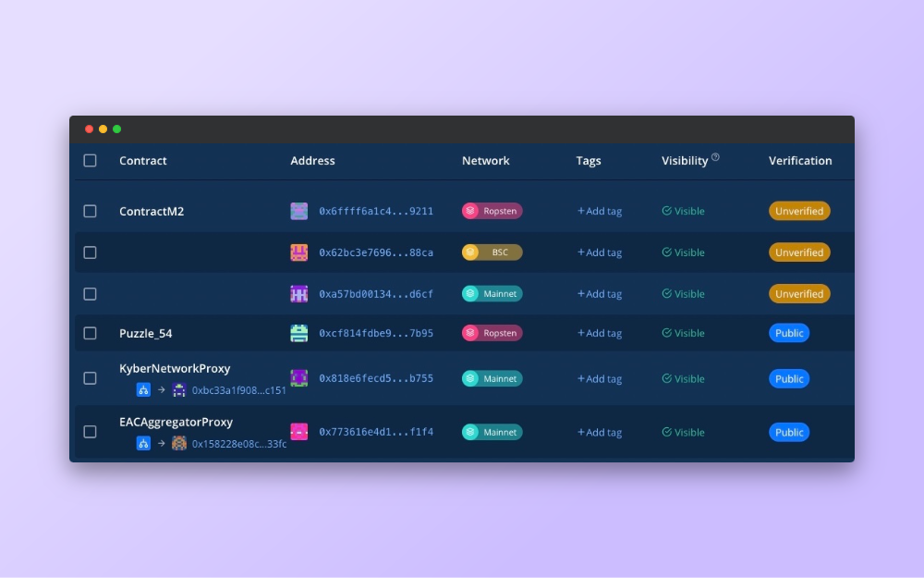The height and width of the screenshot is (578, 924).
Task: Open address 0xa57bd00134...d6cf
Action: pos(376,294)
